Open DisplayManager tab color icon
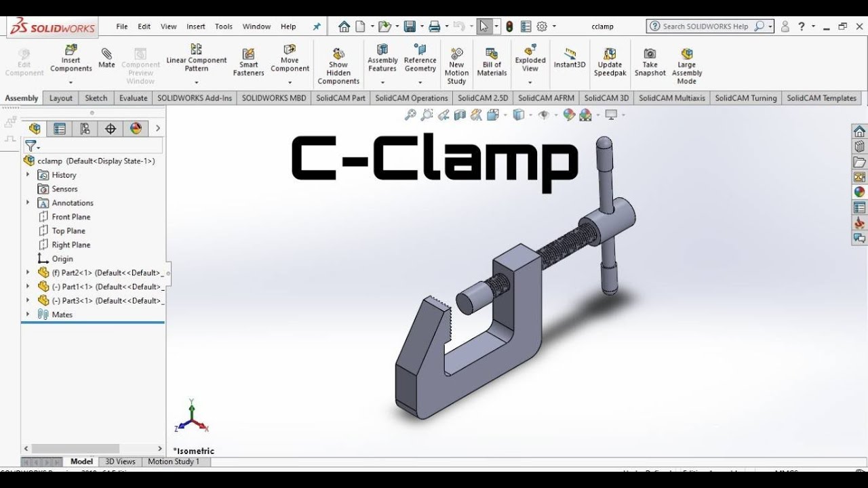Image resolution: width=868 pixels, height=488 pixels. [x=136, y=129]
